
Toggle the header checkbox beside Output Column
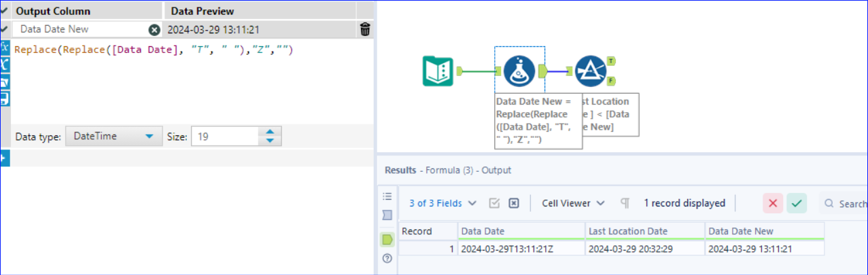click(5, 12)
